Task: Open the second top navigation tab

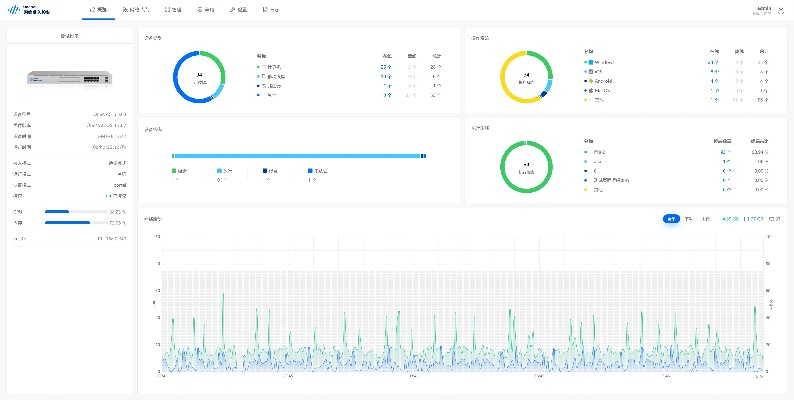Action: 134,8
